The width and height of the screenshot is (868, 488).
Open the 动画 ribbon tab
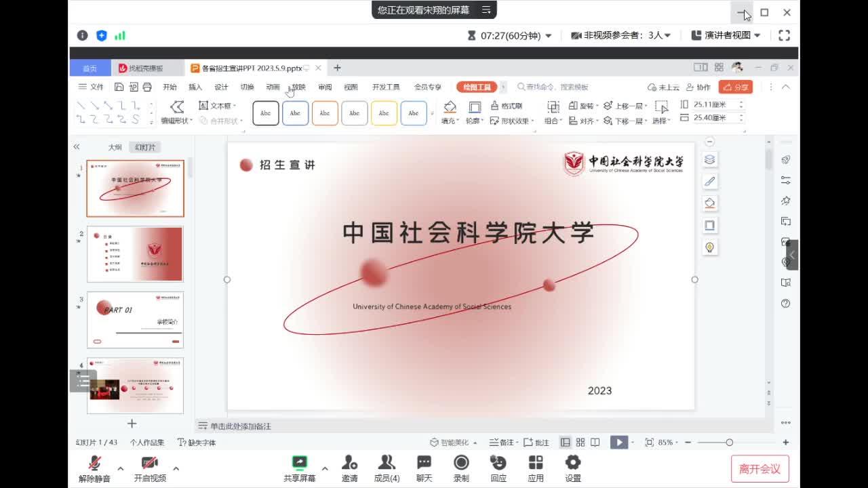pyautogui.click(x=273, y=87)
